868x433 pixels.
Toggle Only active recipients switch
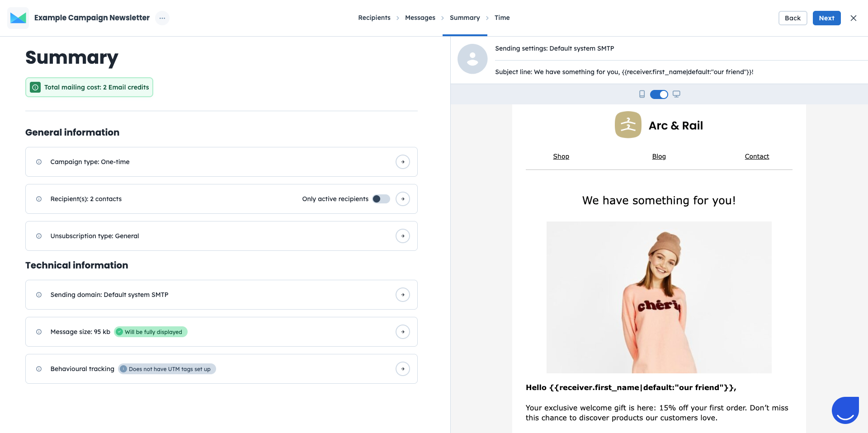381,199
